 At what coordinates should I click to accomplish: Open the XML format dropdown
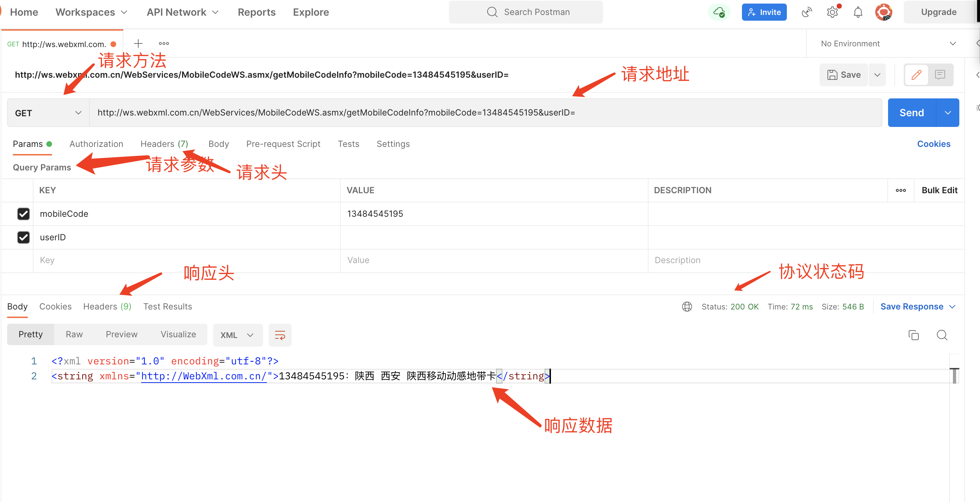237,335
